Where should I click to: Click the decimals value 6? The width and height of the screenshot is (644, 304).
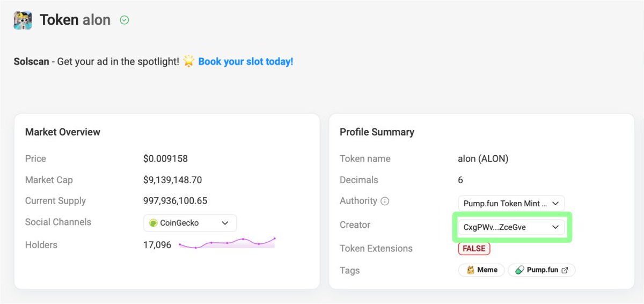[x=460, y=180]
